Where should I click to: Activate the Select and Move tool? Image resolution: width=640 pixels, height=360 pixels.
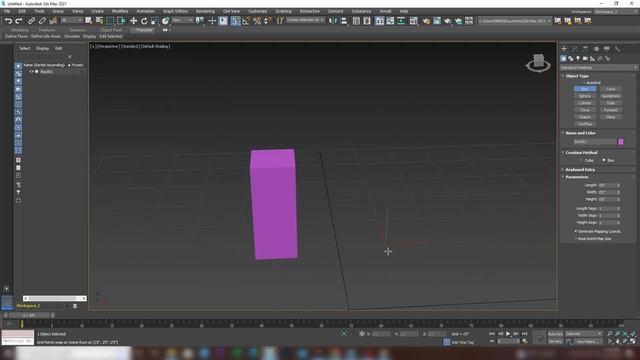pos(133,21)
